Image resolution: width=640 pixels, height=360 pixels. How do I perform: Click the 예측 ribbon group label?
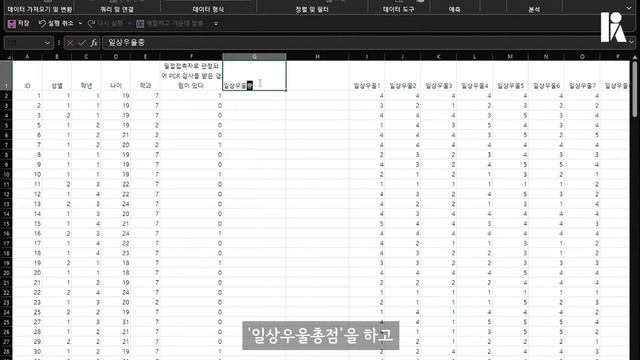tap(454, 9)
